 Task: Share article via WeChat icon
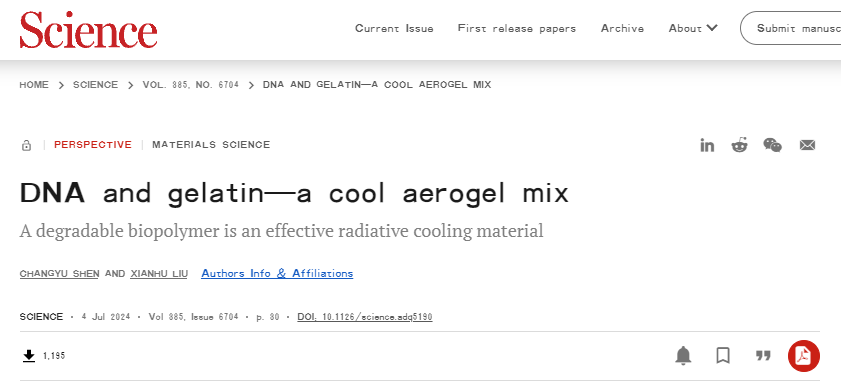(x=772, y=145)
